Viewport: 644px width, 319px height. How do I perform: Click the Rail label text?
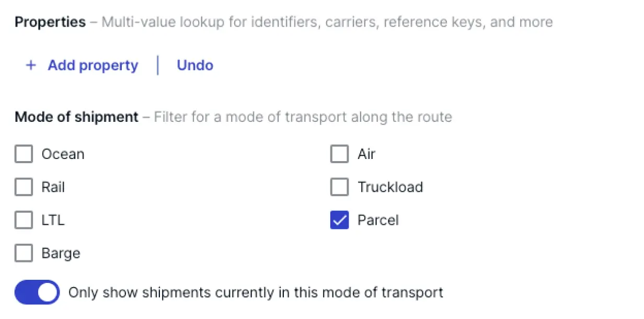pyautogui.click(x=53, y=187)
